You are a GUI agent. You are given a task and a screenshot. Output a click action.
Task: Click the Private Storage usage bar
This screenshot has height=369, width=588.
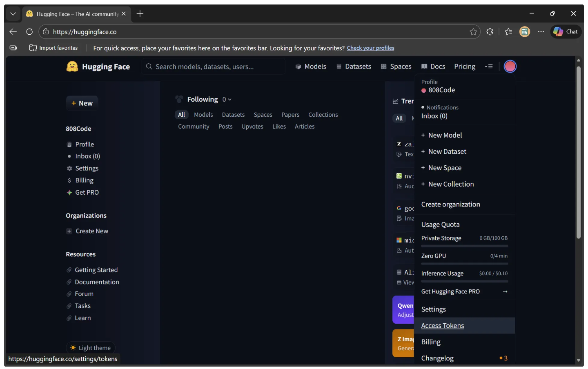coord(465,246)
